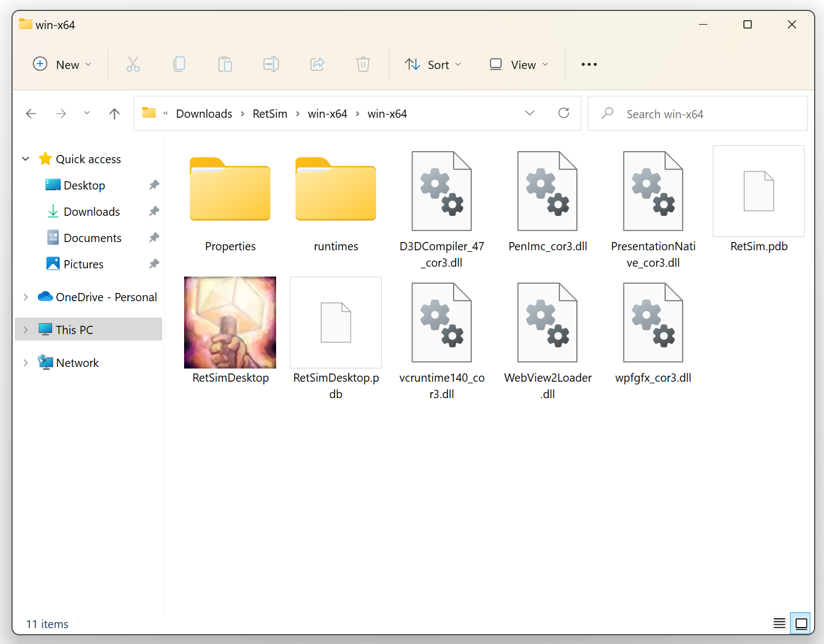Click the Copy icon in toolbar

pyautogui.click(x=179, y=64)
